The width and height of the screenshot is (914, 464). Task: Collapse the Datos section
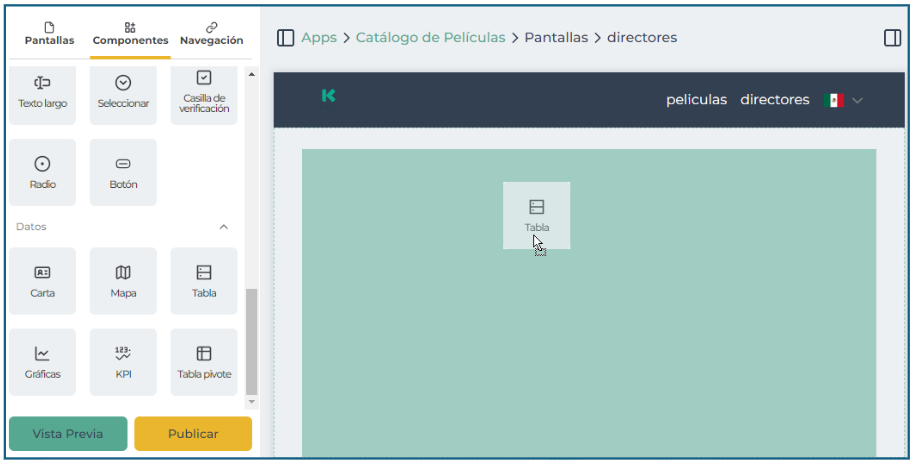click(x=223, y=227)
